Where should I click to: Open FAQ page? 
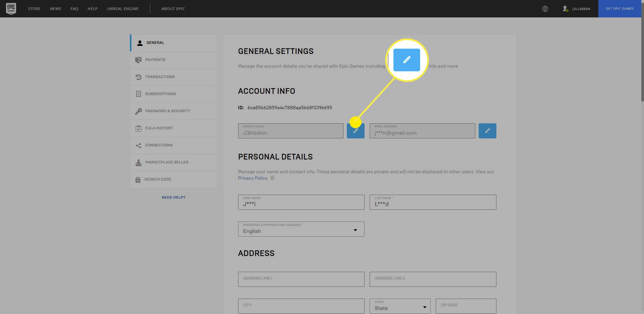tap(74, 9)
